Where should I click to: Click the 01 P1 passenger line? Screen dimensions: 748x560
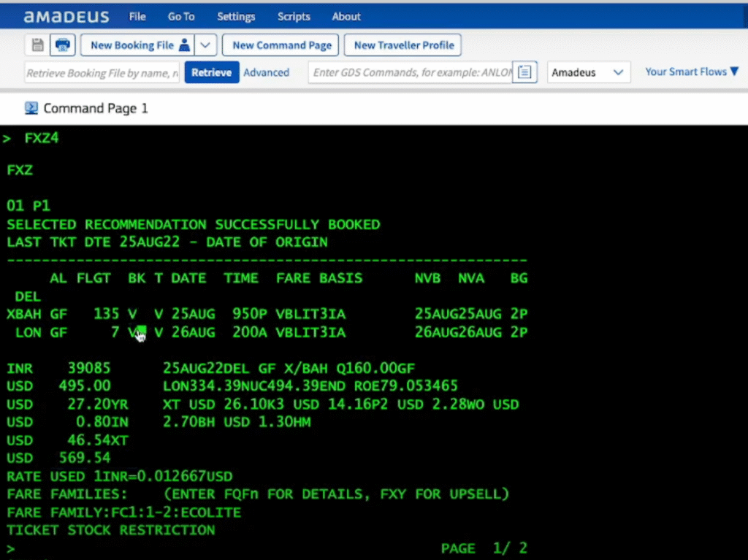pos(28,206)
